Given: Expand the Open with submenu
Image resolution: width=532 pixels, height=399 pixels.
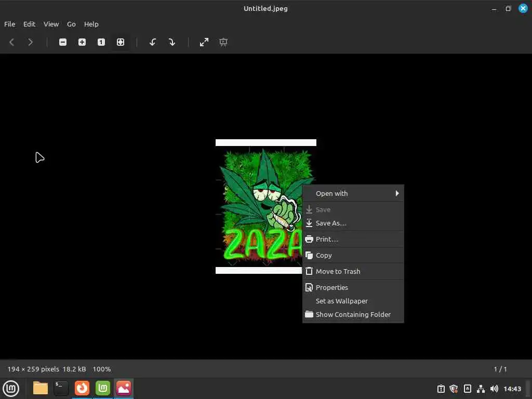Looking at the screenshot, I should tap(353, 193).
